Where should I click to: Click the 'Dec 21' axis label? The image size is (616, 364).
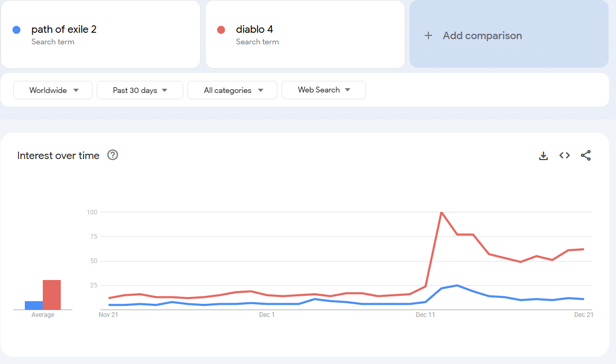584,315
